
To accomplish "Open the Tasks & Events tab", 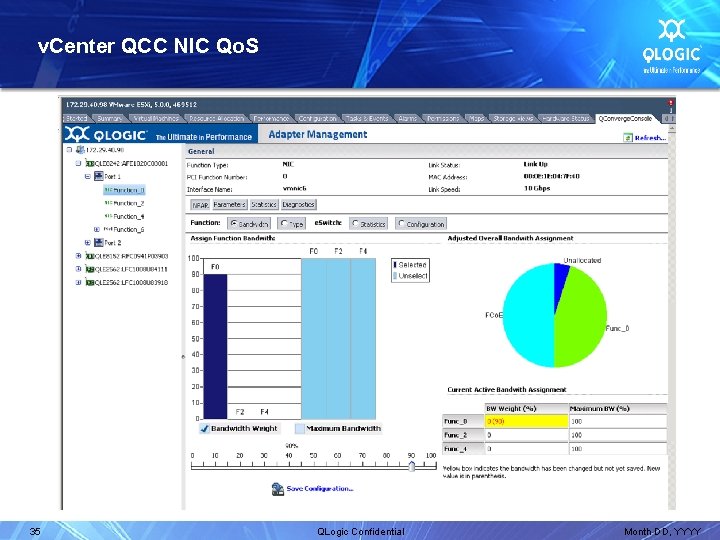I will tap(366, 118).
